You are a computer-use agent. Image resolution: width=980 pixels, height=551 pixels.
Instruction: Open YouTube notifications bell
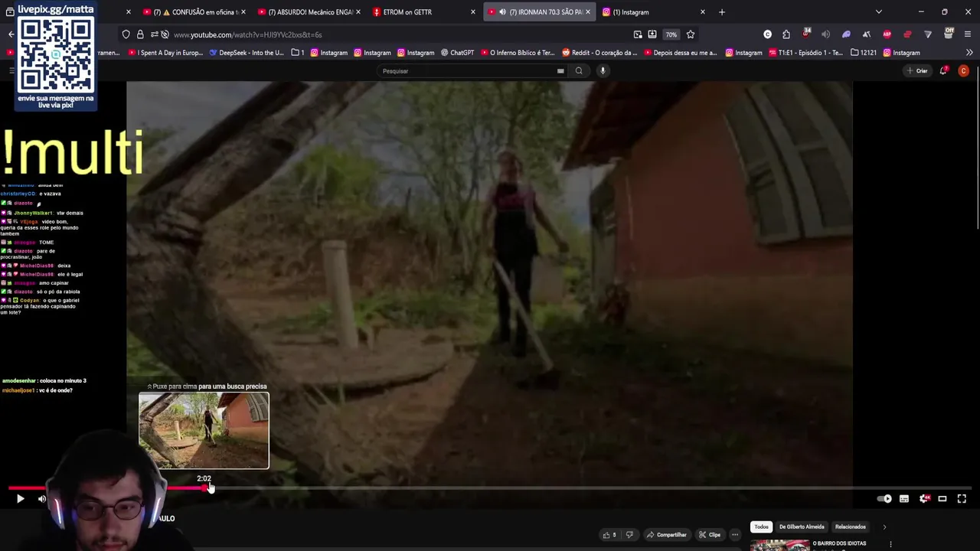pyautogui.click(x=944, y=70)
